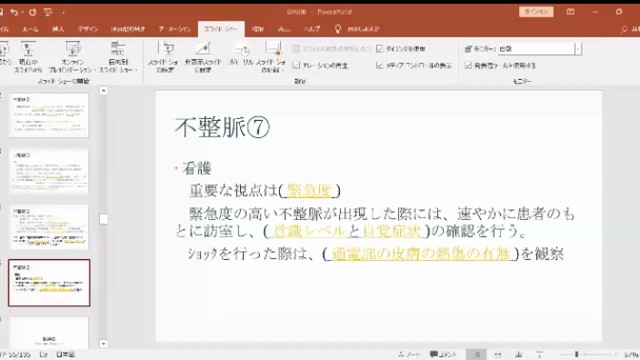
Task: Adjust the zoom slider handle
Action: click(x=577, y=354)
